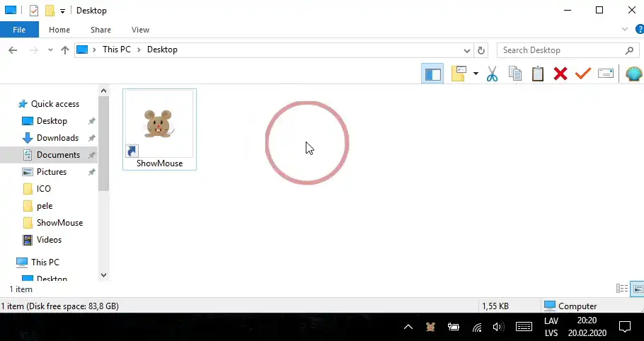Click the scissors Cut icon
Viewport: 644px width, 341px height.
(x=492, y=74)
